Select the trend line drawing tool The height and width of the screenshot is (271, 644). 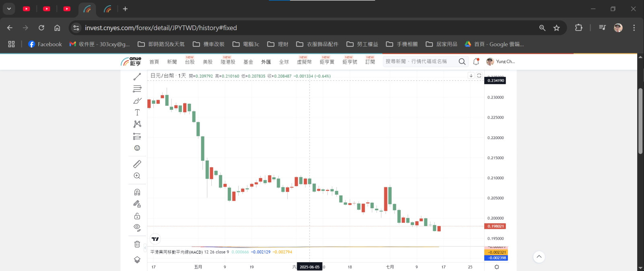(x=137, y=76)
